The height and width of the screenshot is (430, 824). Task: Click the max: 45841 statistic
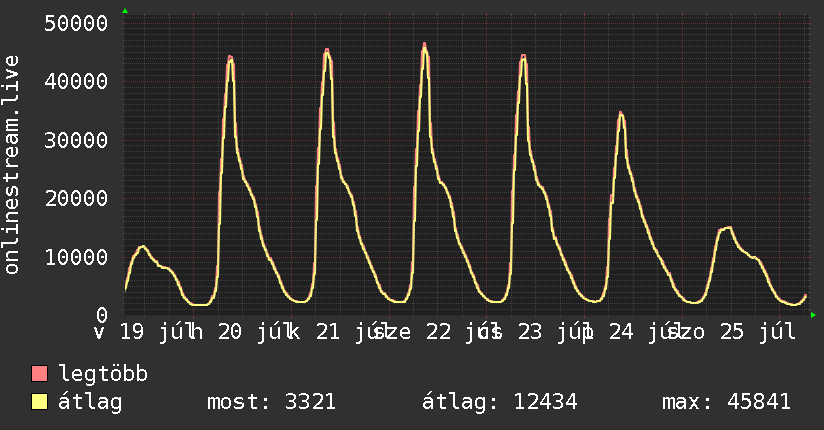[726, 402]
